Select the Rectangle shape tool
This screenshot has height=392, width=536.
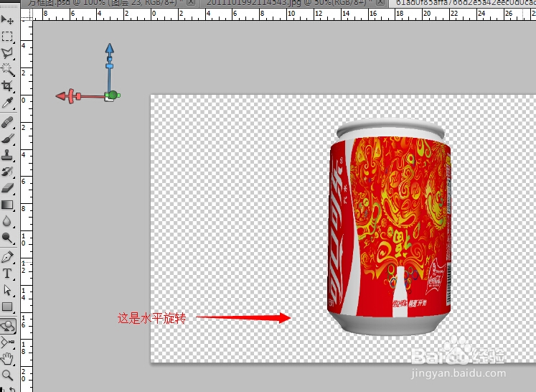7,307
